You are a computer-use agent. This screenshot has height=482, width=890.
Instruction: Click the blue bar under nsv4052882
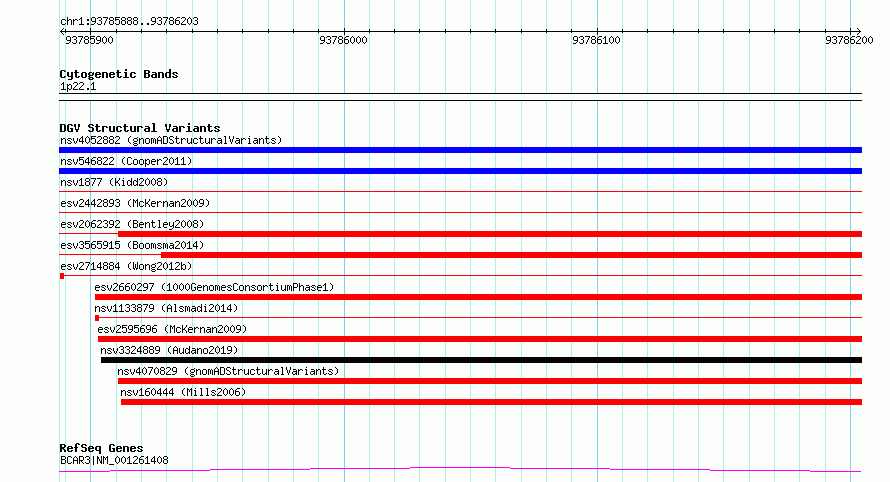point(460,150)
